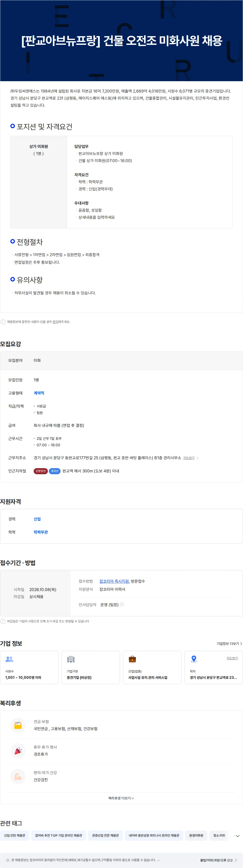Click the 산업(업종) card
The image size is (243, 868).
pos(152,667)
